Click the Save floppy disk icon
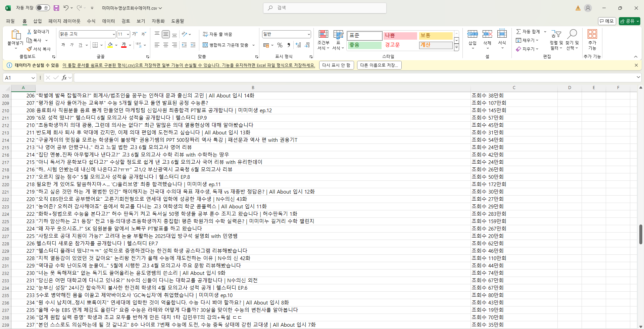The image size is (644, 329). (56, 8)
